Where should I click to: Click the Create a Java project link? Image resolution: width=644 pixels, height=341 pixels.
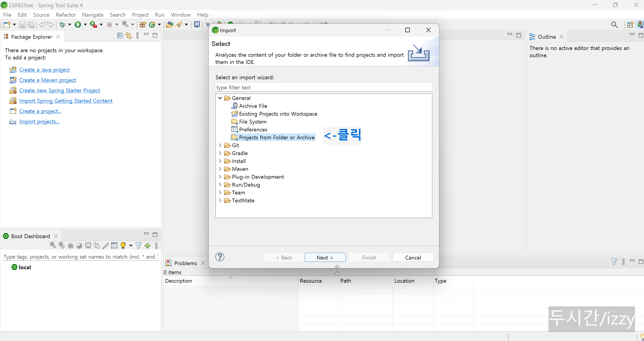[x=45, y=70]
